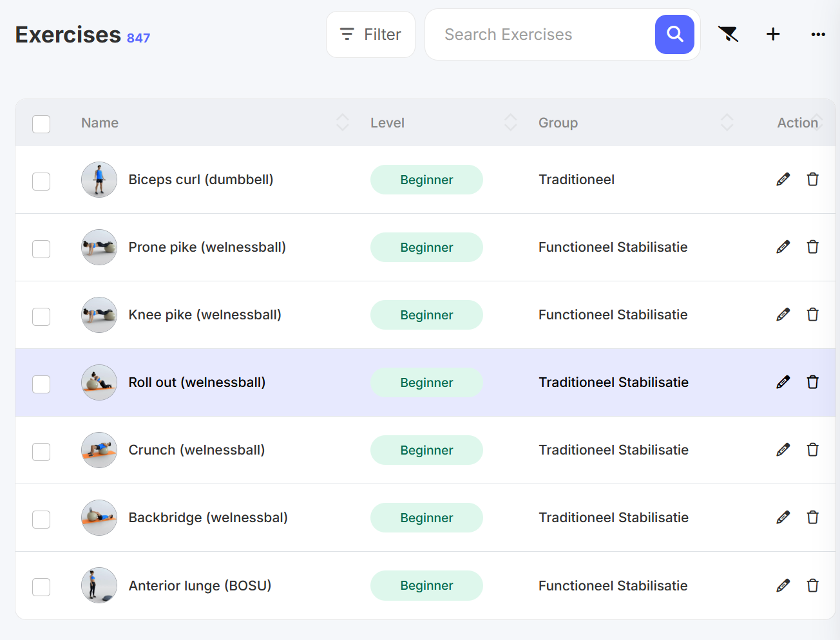The image size is (840, 640).
Task: Click the "Traditioneel" group cell for Biceps curl
Action: (577, 180)
